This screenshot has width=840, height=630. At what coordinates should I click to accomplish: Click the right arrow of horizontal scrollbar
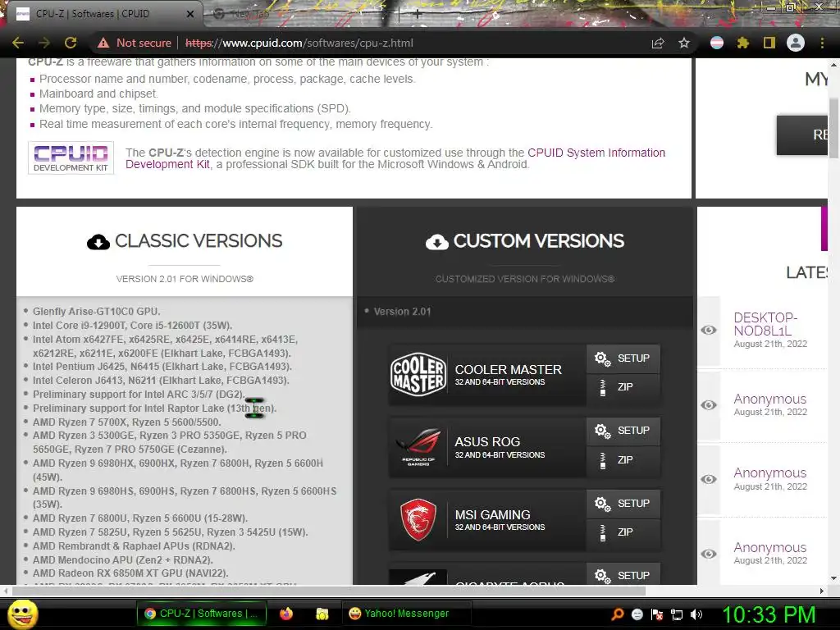point(822,591)
